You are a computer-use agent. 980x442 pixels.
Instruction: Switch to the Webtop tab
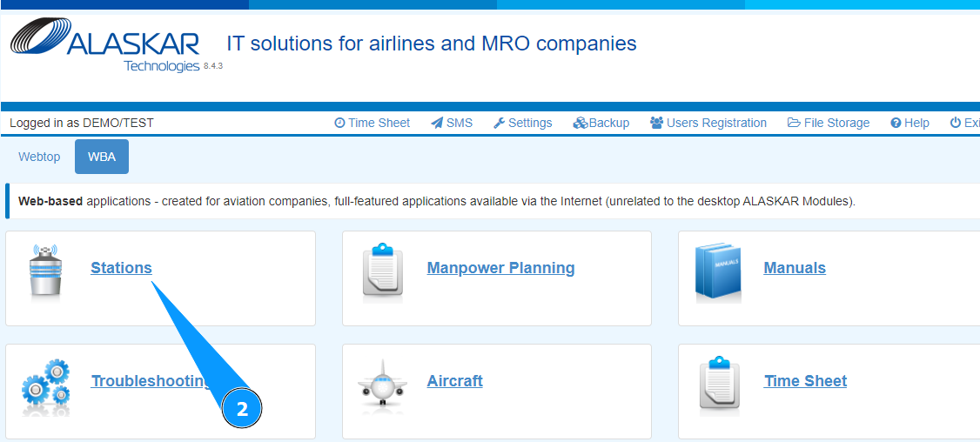click(x=39, y=157)
